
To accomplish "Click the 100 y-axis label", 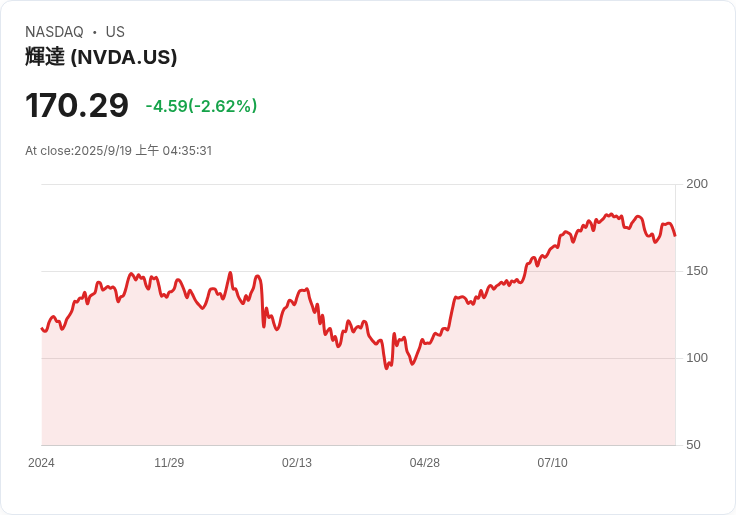I will point(697,358).
